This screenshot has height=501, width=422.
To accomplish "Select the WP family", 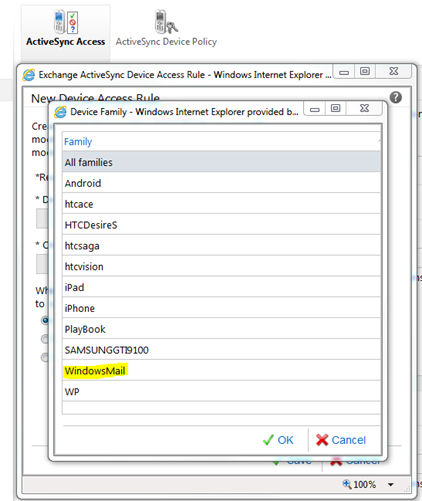I will tap(221, 392).
